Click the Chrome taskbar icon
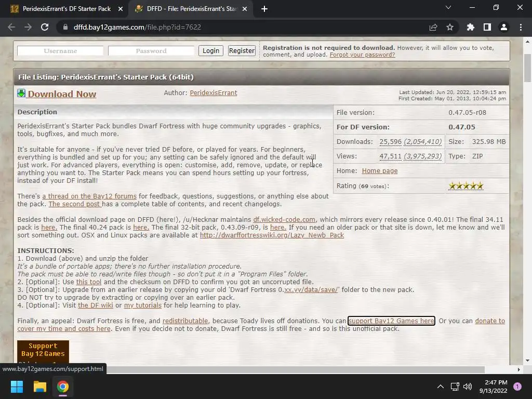532x399 pixels. tap(63, 387)
